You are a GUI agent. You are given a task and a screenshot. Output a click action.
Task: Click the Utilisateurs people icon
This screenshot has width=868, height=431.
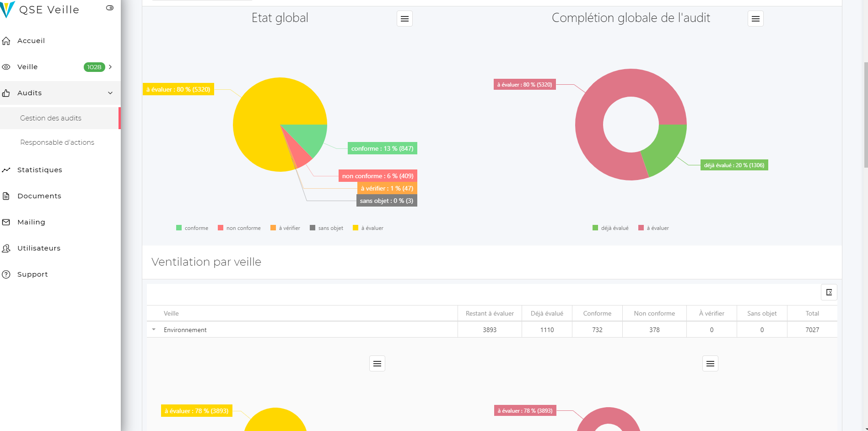pyautogui.click(x=6, y=248)
